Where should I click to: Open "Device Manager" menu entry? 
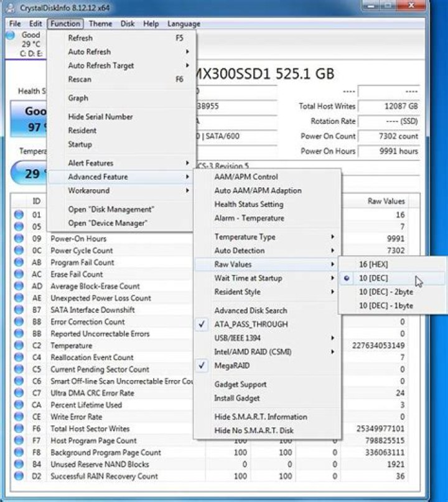121,223
